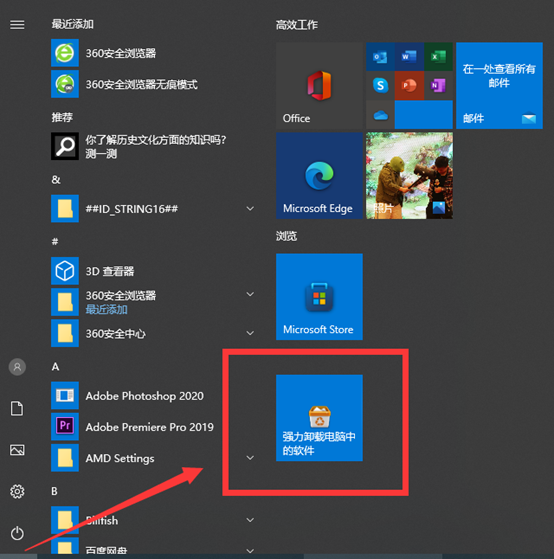This screenshot has height=559, width=554.
Task: Jump via the # section header
Action: point(55,241)
